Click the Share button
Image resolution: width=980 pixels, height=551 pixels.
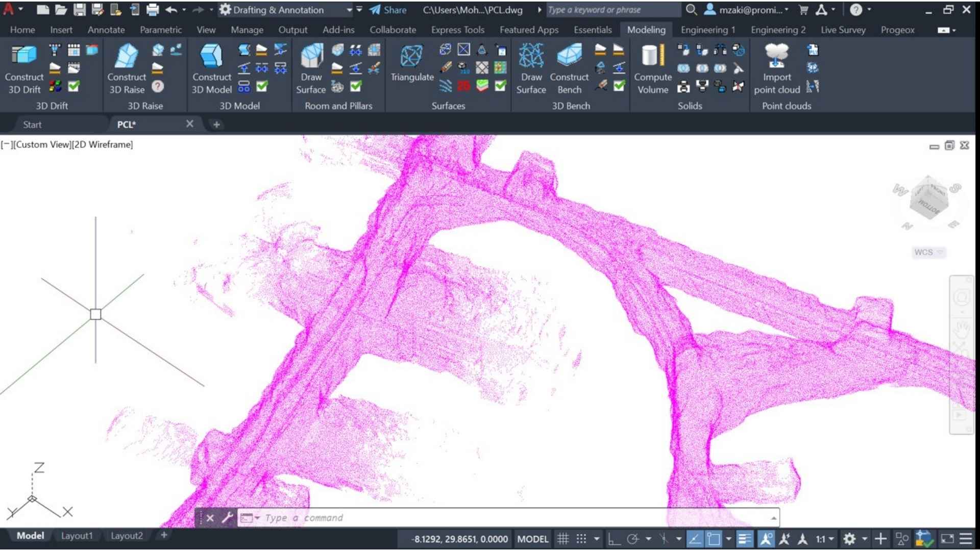coord(388,10)
